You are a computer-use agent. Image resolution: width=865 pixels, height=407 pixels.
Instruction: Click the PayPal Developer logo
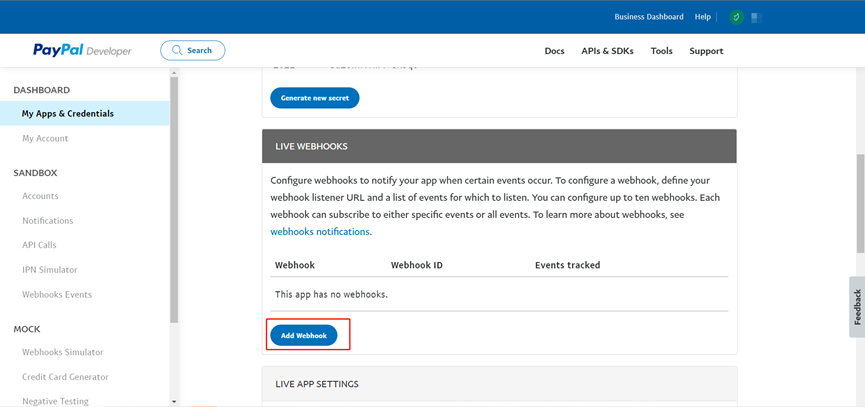[x=82, y=51]
